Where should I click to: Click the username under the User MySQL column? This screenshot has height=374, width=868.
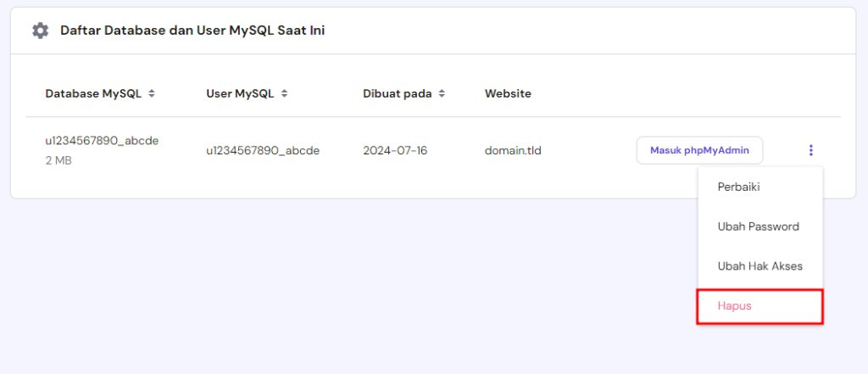tap(263, 151)
